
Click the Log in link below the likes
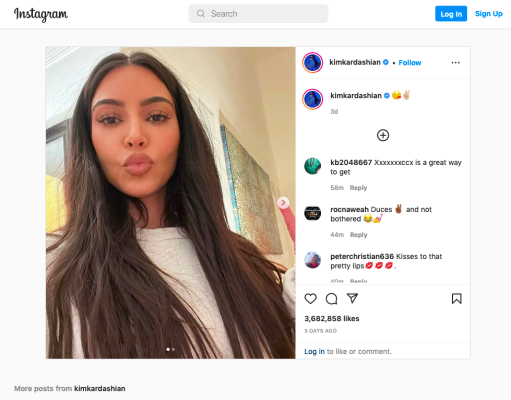[x=314, y=351]
